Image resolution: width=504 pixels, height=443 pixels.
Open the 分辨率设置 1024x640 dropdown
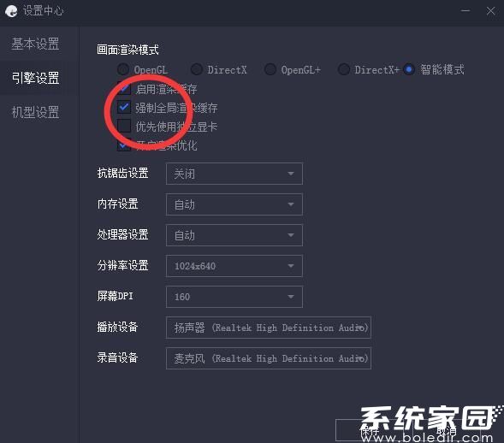tap(234, 266)
